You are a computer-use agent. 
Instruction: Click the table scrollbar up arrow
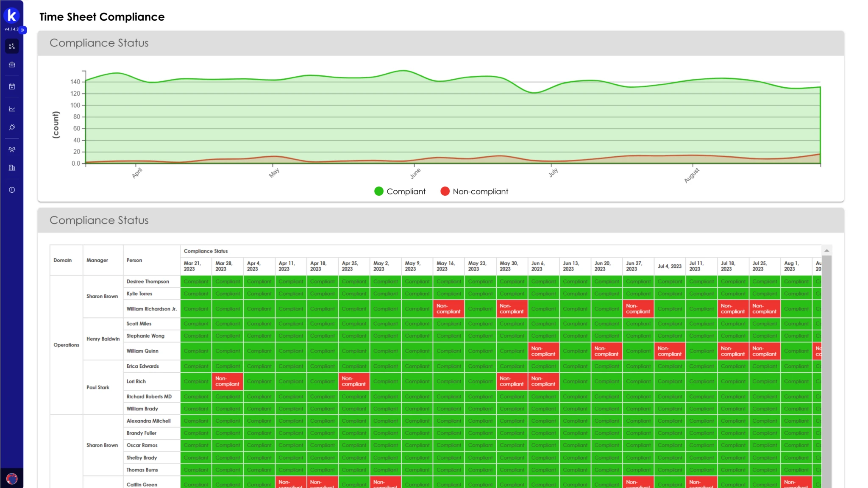826,251
